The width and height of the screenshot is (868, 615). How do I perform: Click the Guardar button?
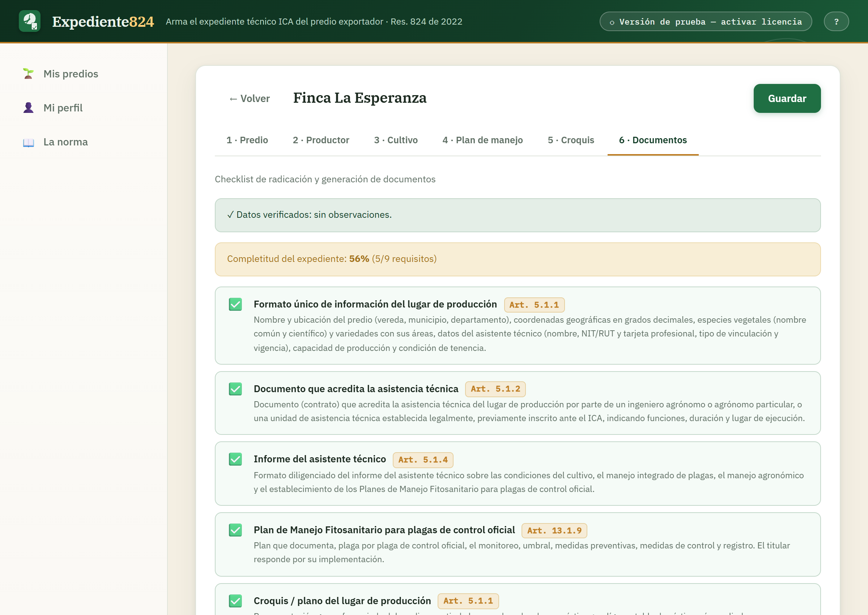[x=787, y=98]
